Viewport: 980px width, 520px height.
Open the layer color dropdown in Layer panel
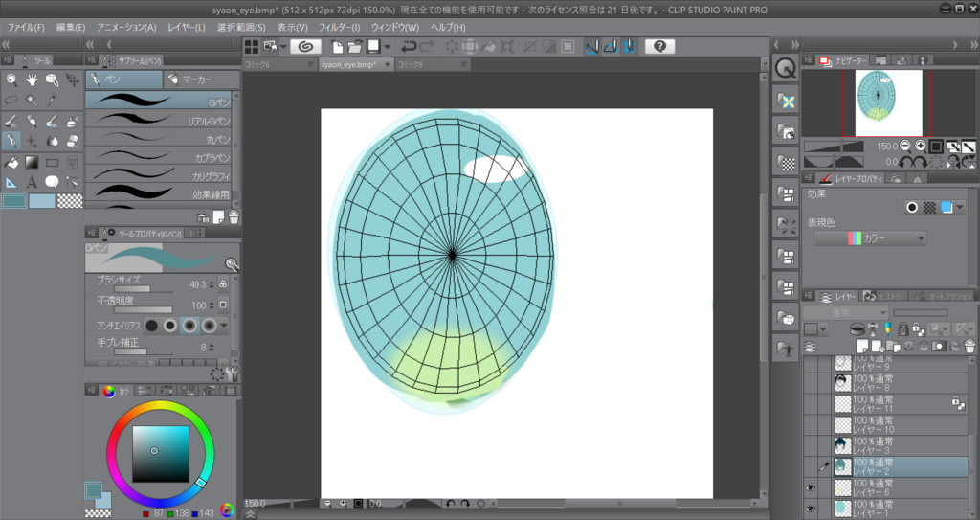815,329
